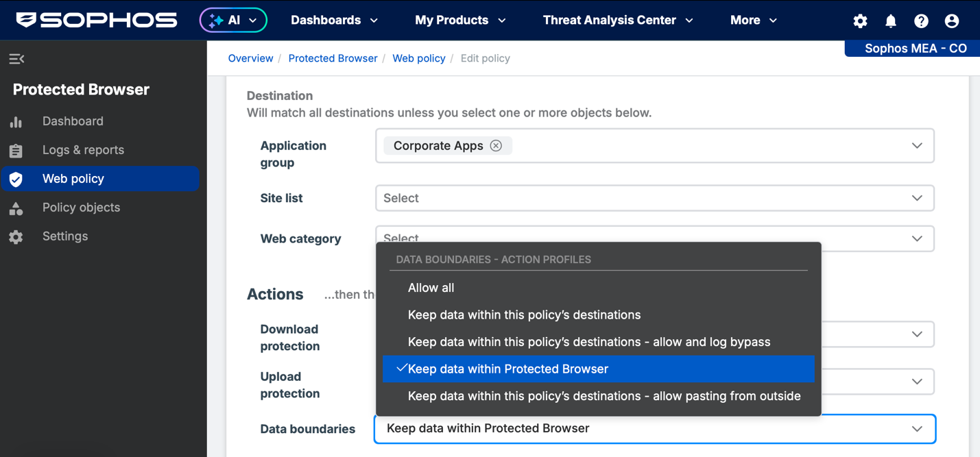Open the Protected Browser breadcrumb link
Screen dimensions: 980x457
333,58
